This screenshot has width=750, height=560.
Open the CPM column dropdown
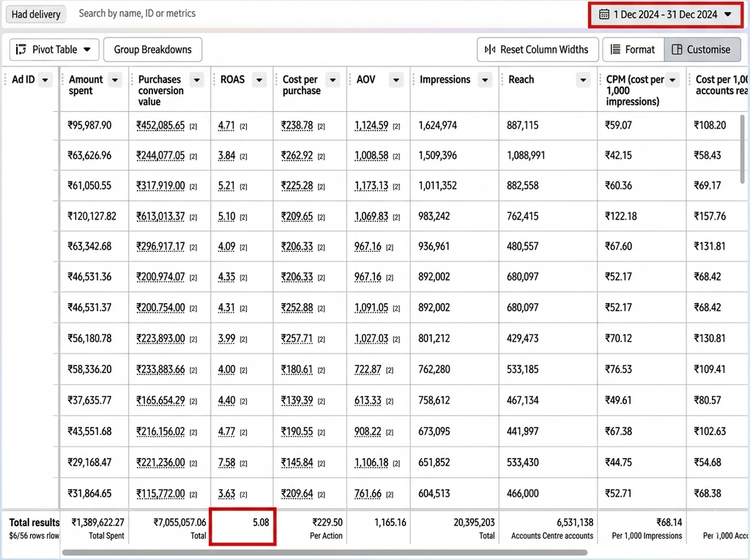point(672,80)
